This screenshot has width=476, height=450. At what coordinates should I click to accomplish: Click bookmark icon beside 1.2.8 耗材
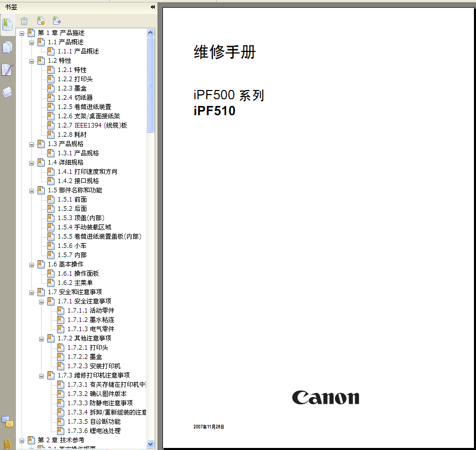pos(51,135)
